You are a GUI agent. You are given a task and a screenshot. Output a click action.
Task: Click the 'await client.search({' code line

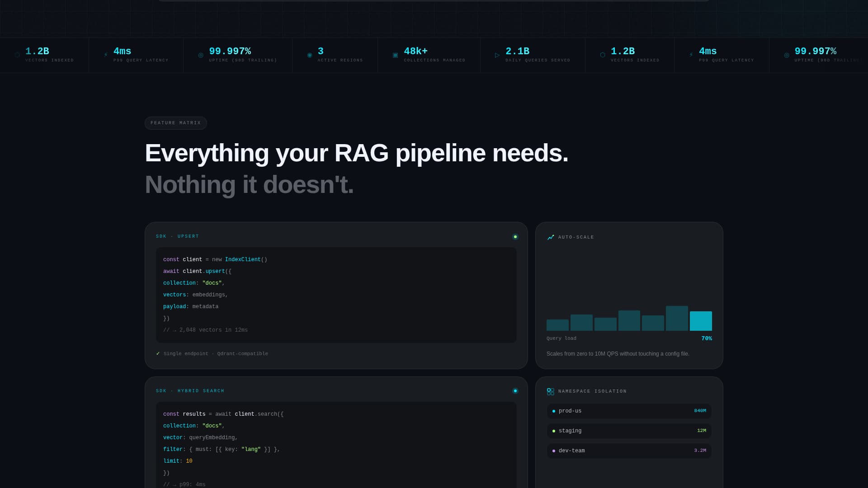pyautogui.click(x=223, y=414)
